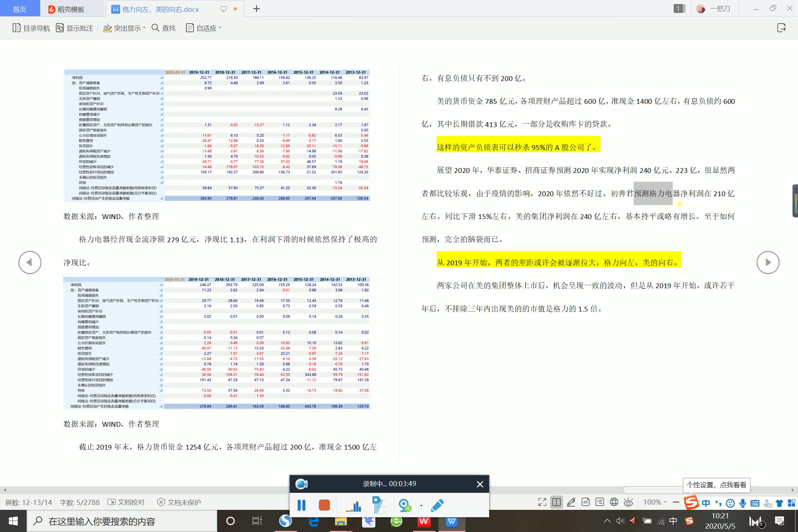
Task: Click the recorder task marker icon
Action: pyautogui.click(x=379, y=505)
